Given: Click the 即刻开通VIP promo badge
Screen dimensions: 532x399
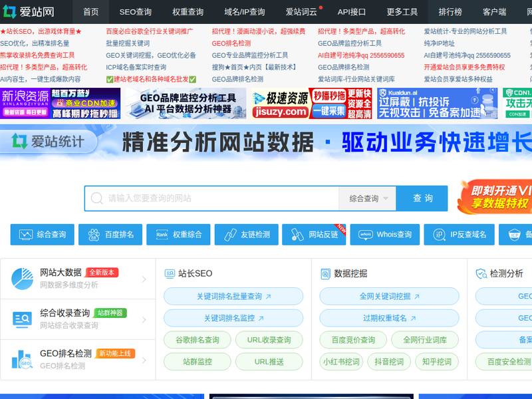Looking at the screenshot, I should (x=495, y=198).
